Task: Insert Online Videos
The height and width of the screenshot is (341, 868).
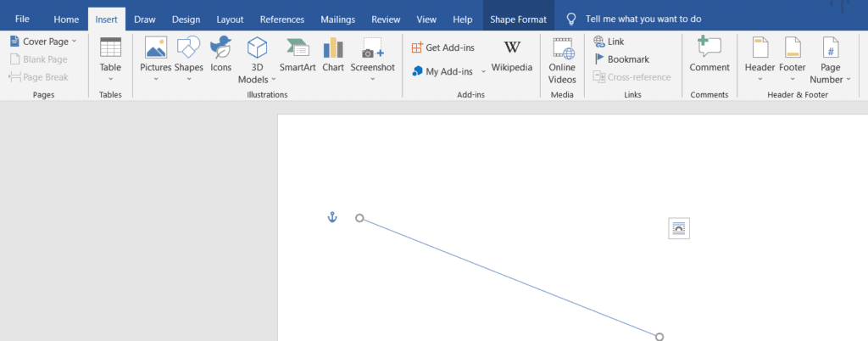Action: (x=562, y=59)
